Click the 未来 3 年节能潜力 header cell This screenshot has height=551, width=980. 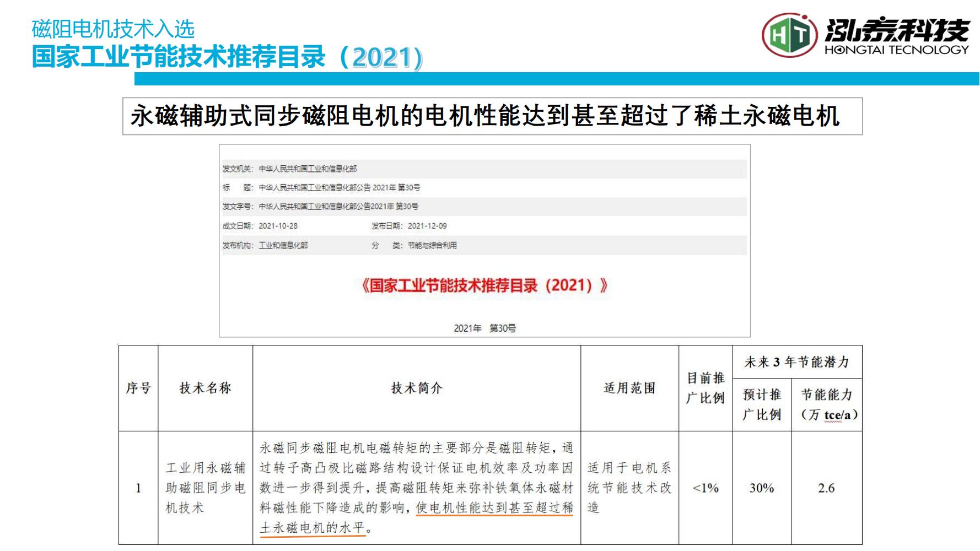pos(796,362)
